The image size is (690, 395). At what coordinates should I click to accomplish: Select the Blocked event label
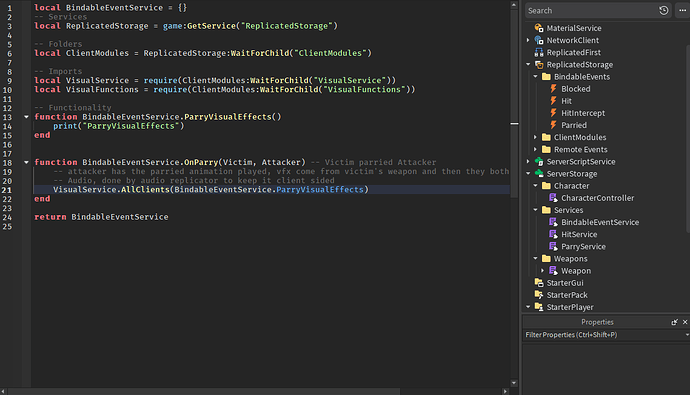(576, 89)
